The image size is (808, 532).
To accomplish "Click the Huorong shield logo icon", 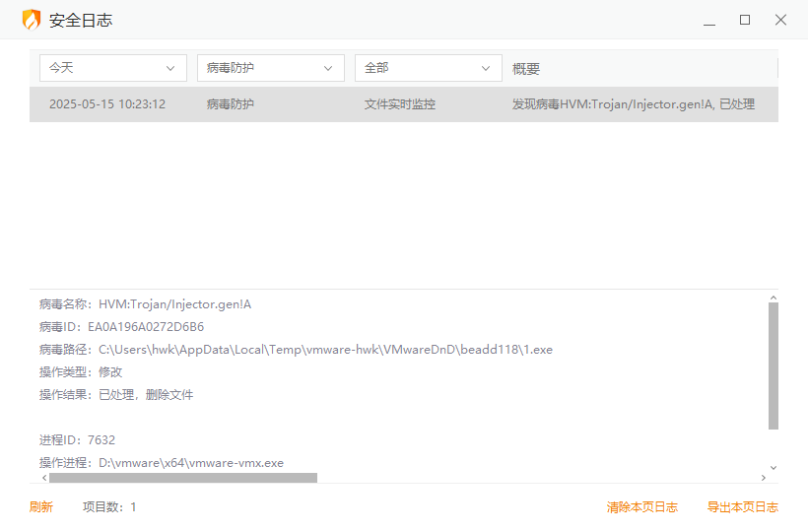I will pos(31,20).
